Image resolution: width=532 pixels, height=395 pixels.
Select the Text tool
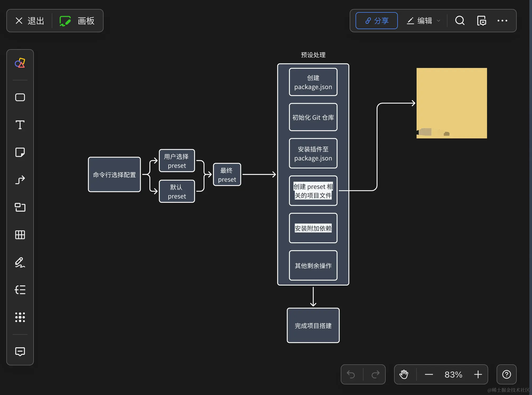20,125
